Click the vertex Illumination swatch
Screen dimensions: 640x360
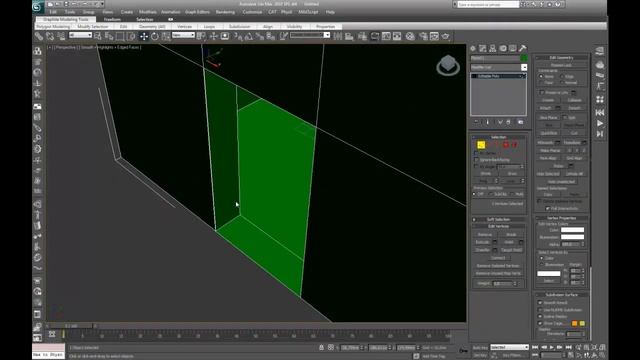(572, 237)
